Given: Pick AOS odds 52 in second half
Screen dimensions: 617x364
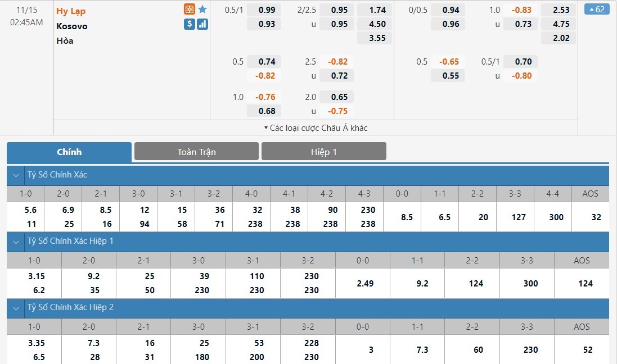Looking at the screenshot, I should (x=588, y=349).
